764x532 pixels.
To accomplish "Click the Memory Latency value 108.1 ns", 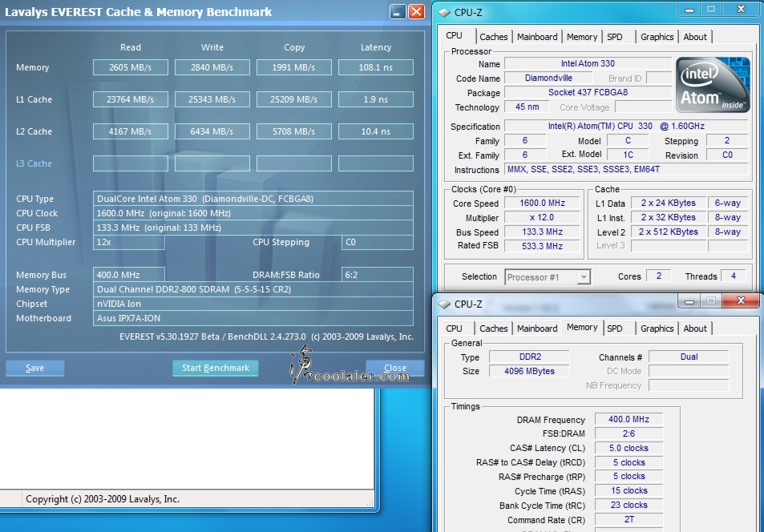I will [376, 67].
